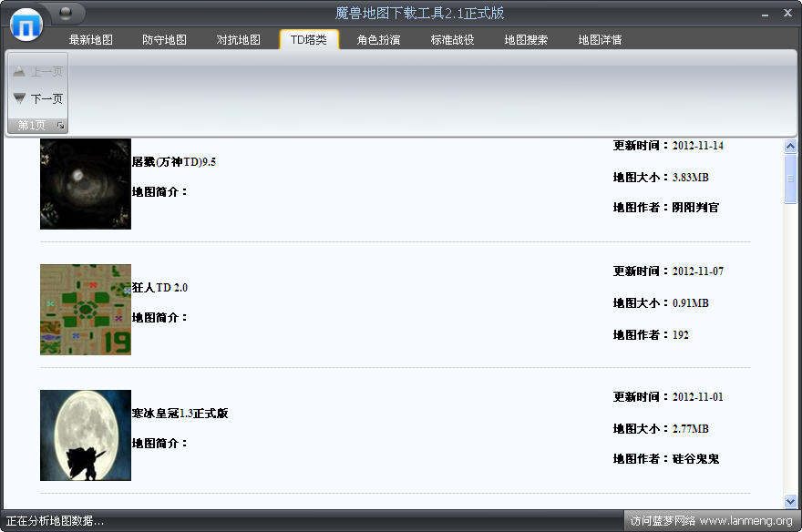Click the 上一页 previous page button
Screen dimensions: 802x532
(x=38, y=72)
